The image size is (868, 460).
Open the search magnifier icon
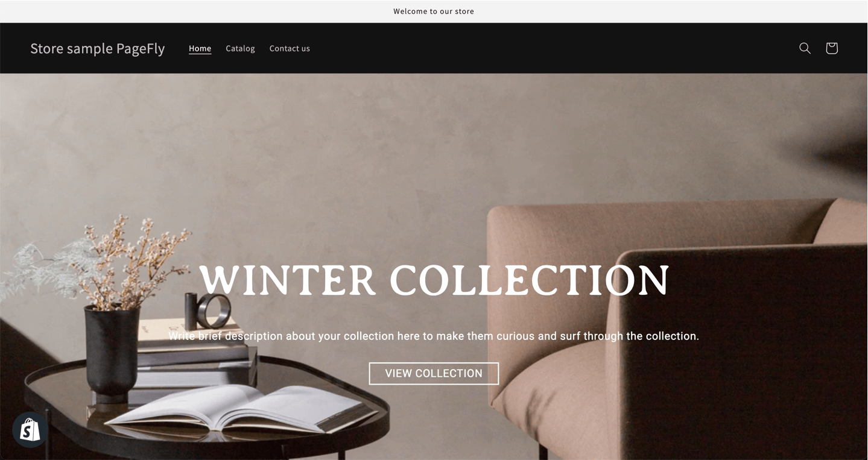coord(805,48)
